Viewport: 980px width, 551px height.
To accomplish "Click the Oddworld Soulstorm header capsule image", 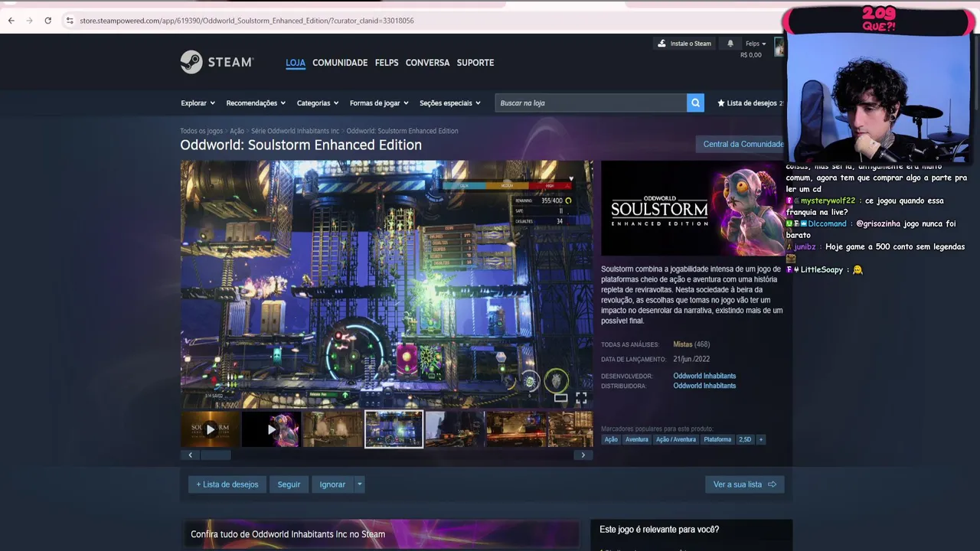I will [693, 208].
